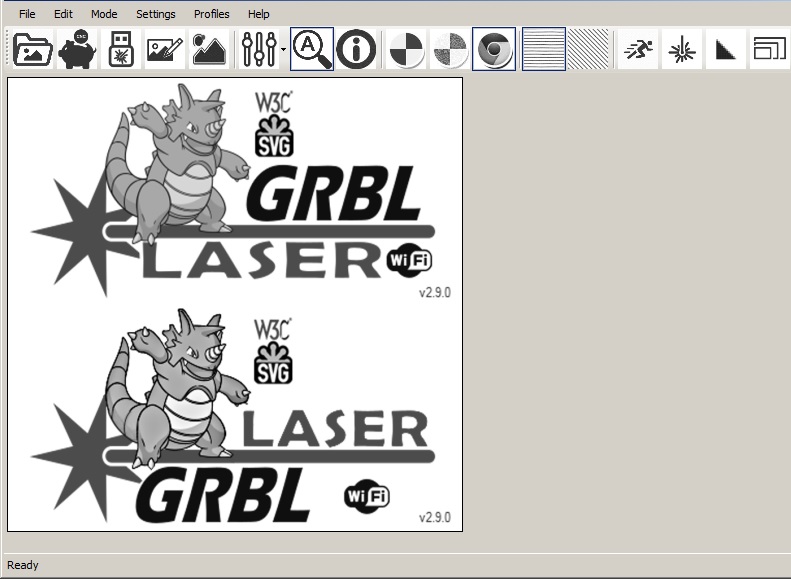Toggle the magnifier auto-zoom button
This screenshot has width=791, height=579.
[x=312, y=49]
